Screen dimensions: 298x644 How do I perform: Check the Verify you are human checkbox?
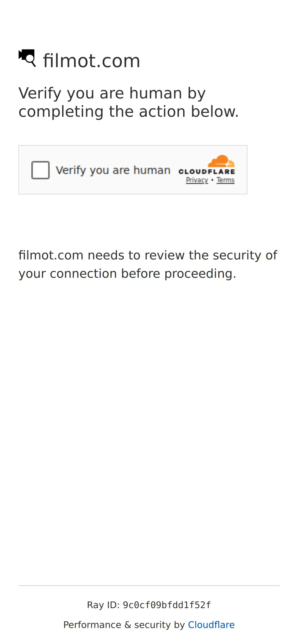click(40, 170)
